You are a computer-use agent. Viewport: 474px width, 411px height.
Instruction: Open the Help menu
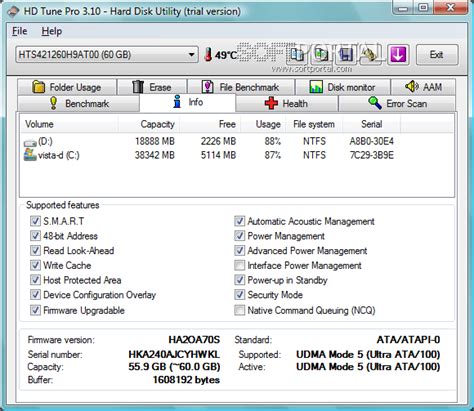click(52, 31)
